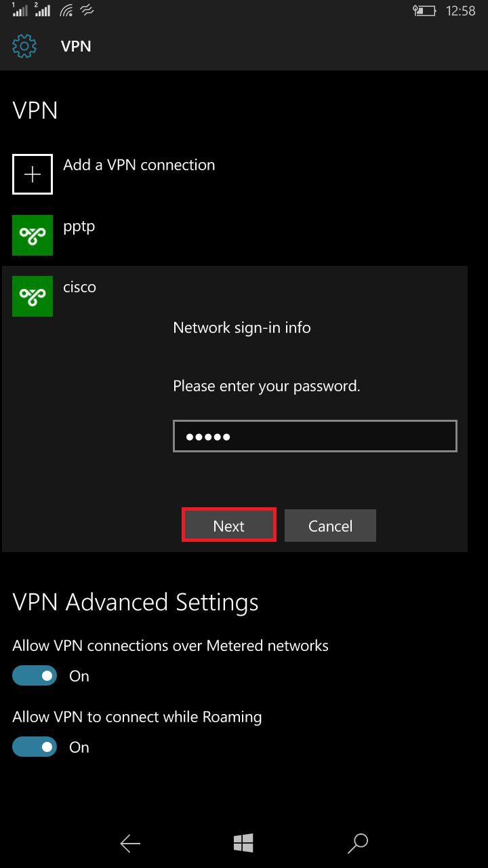Image resolution: width=488 pixels, height=868 pixels.
Task: Click the Settings gear icon
Action: (x=24, y=46)
